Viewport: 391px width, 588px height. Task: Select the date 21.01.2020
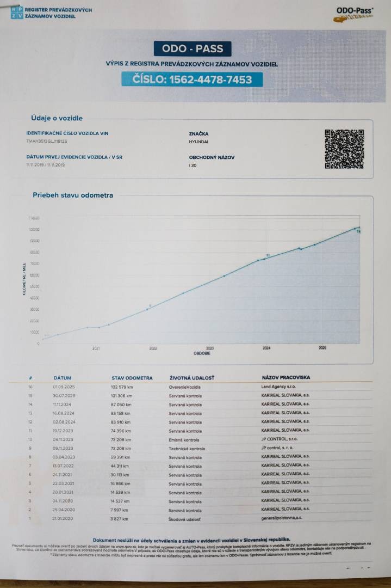tap(63, 519)
